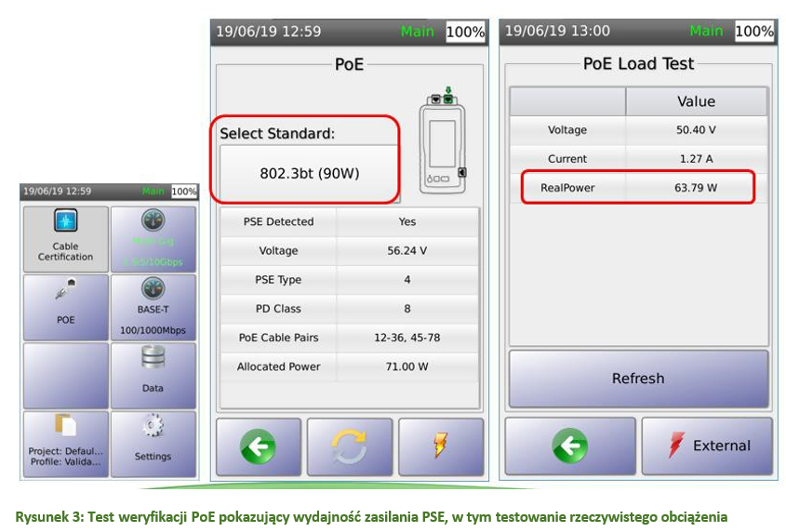Click the Value column header in Load Test table

tap(697, 101)
